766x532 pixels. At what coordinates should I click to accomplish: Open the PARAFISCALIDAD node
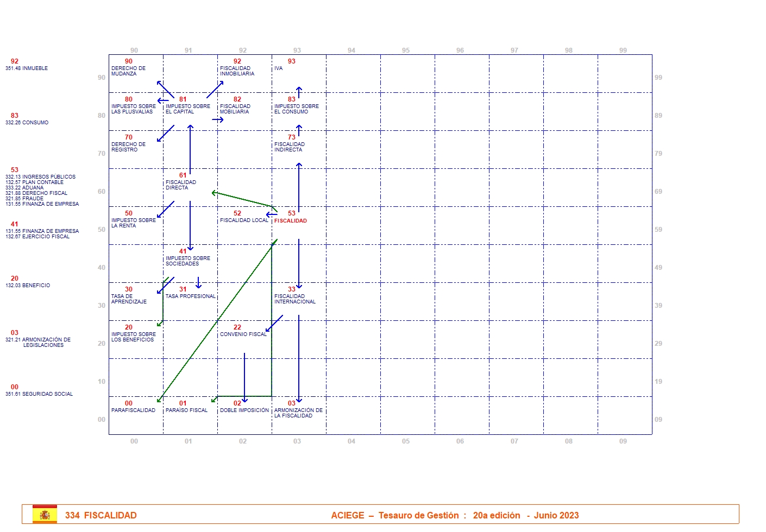[133, 410]
